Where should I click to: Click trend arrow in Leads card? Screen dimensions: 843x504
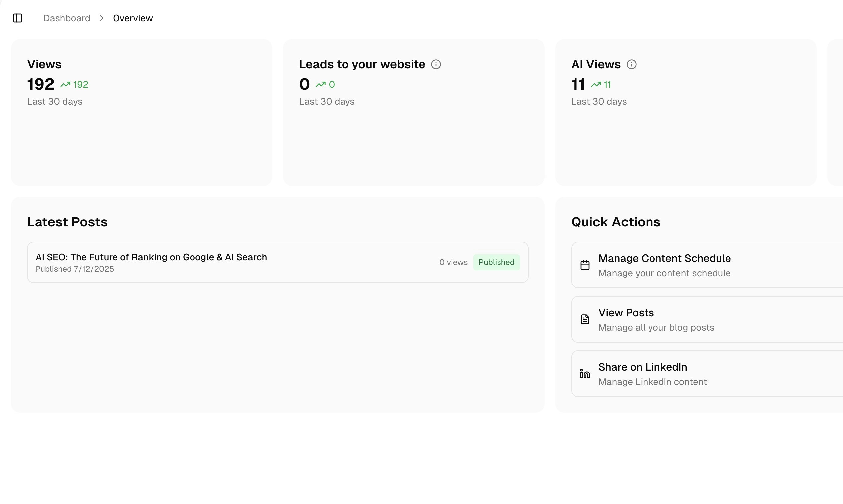coord(321,84)
